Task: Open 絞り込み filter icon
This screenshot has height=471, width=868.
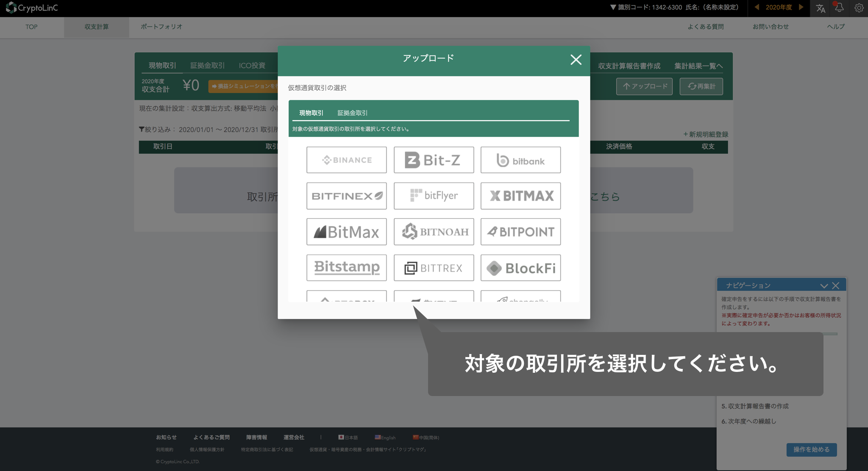Action: point(142,129)
